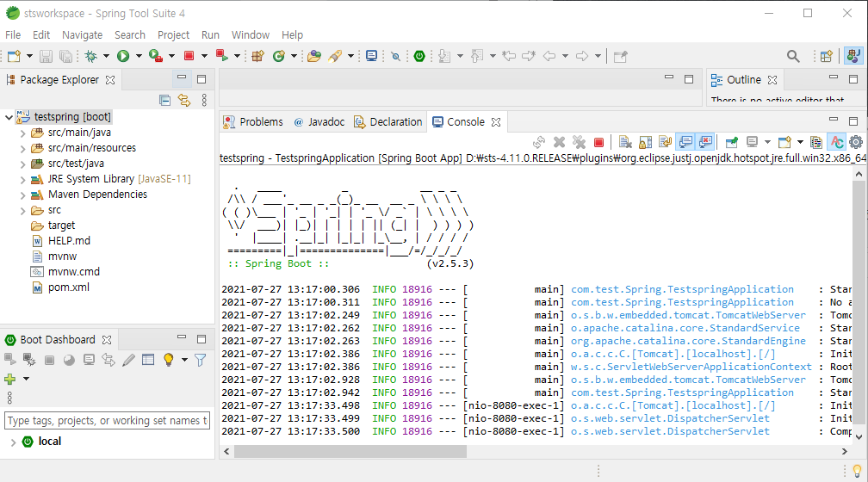Click the Open Type folder icon
The height and width of the screenshot is (482, 868).
pyautogui.click(x=313, y=56)
